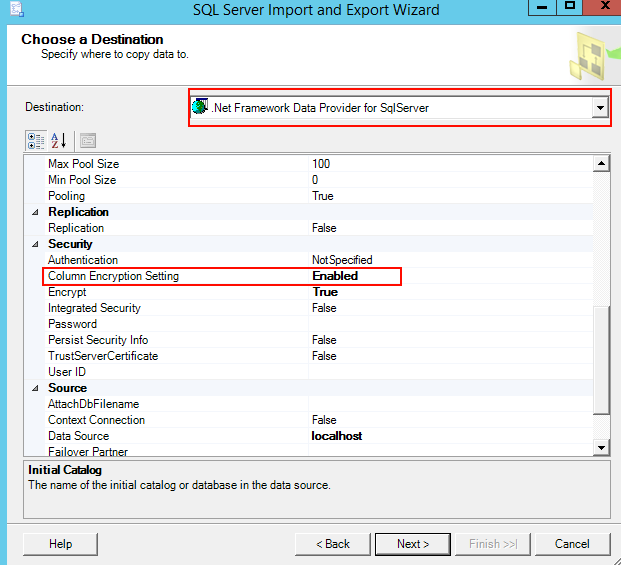Viewport: 621px width, 565px height.
Task: Select the TrustServerCertificate property
Action: 103,356
